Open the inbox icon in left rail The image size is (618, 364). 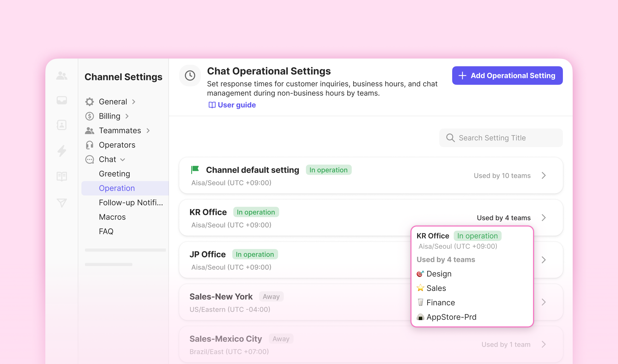(62, 100)
